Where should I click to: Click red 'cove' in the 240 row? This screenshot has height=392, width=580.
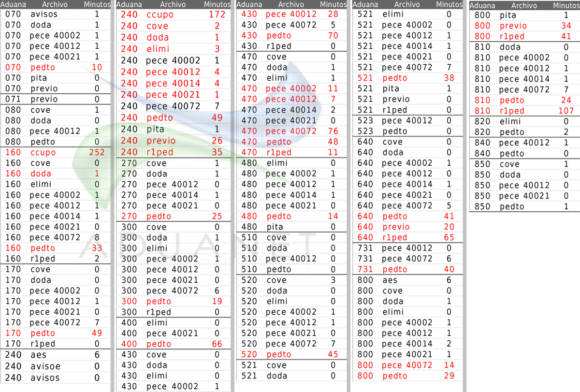pyautogui.click(x=158, y=26)
